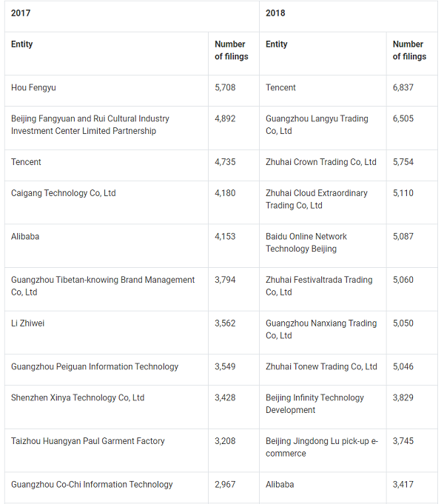Click the 2017 year header cell
The width and height of the screenshot is (444, 504).
coord(21,13)
